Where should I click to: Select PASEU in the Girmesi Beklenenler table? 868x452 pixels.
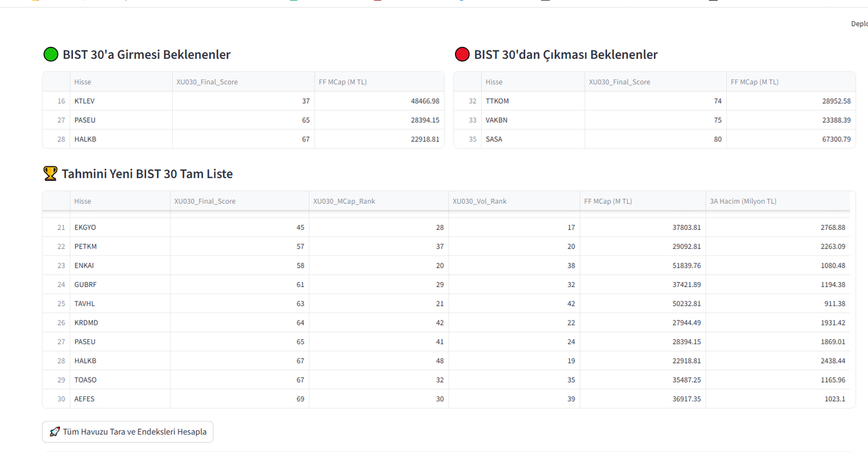(x=121, y=120)
